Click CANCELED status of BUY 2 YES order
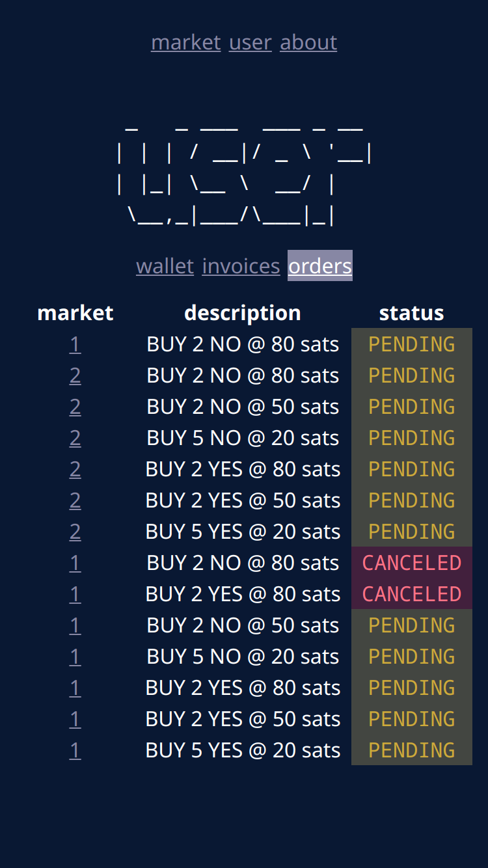The height and width of the screenshot is (868, 488). point(411,594)
